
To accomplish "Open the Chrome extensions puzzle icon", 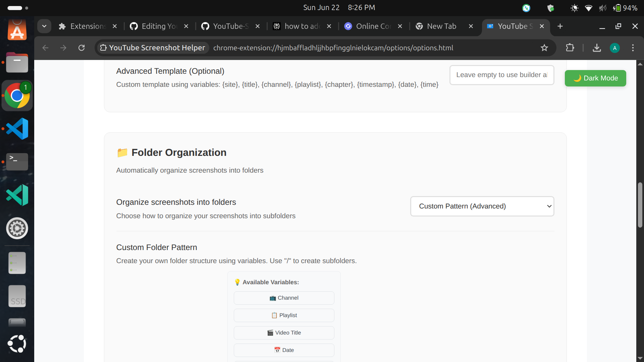I will click(570, 48).
